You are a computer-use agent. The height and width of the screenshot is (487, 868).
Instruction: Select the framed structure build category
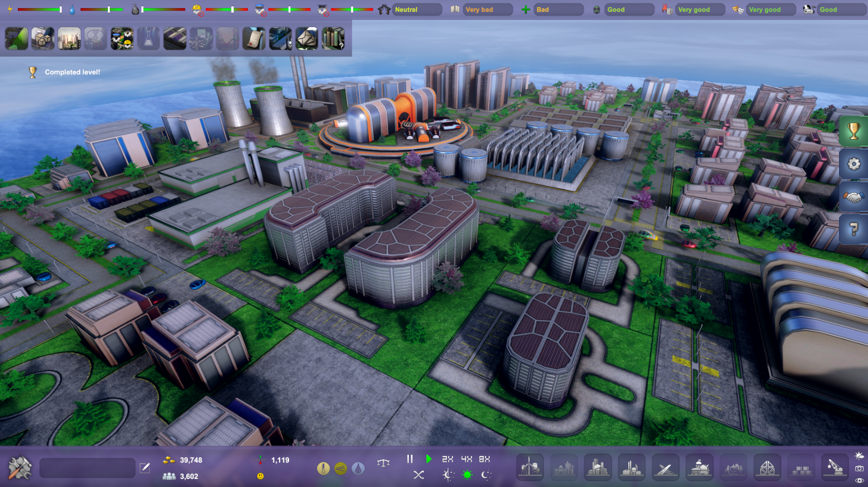click(x=767, y=467)
